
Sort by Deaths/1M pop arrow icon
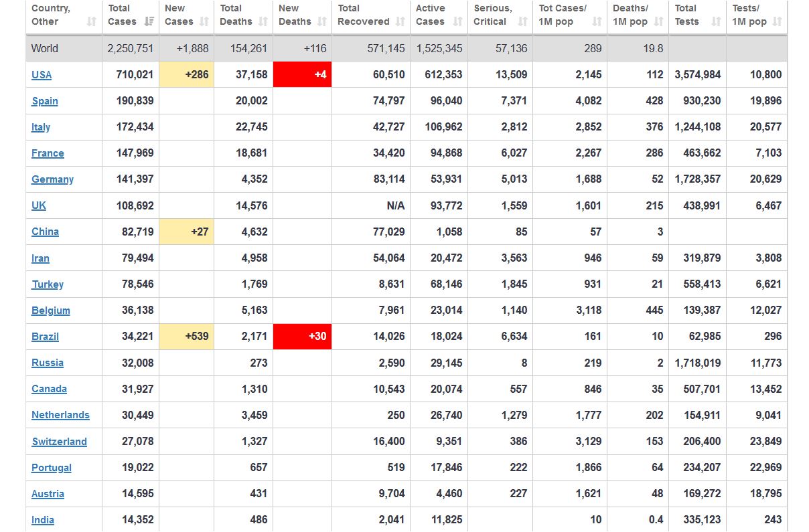coord(658,21)
